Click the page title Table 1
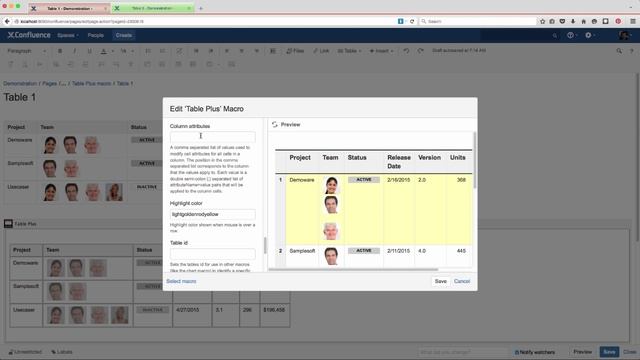The height and width of the screenshot is (360, 640). tap(20, 97)
